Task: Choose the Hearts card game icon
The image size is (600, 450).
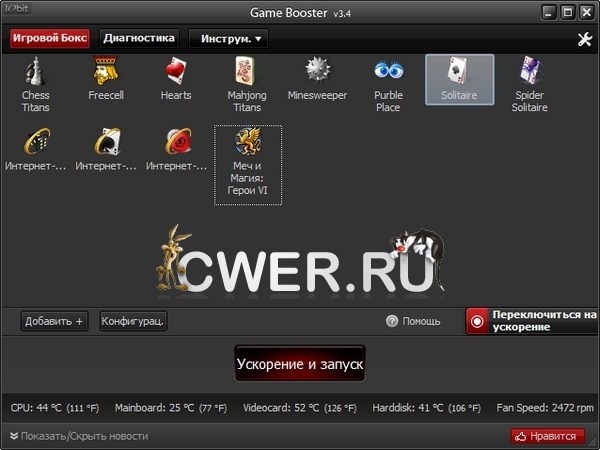Action: click(x=176, y=71)
